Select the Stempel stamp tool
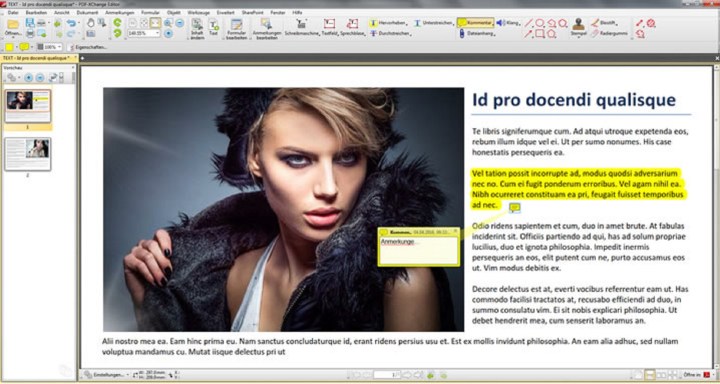Screen dimensions: 720x384 tap(578, 28)
